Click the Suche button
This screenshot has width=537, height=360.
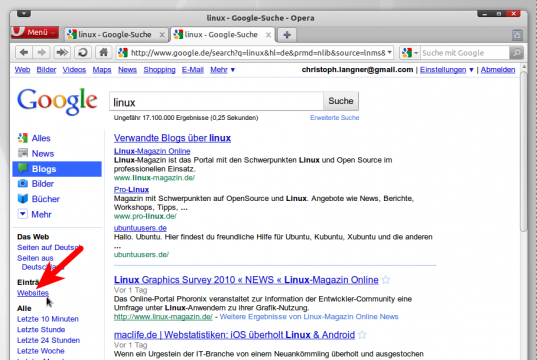click(x=341, y=101)
